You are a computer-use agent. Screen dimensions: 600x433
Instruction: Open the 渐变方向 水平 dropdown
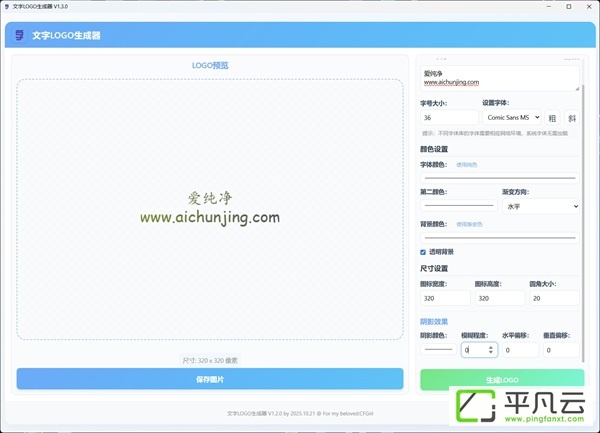coord(541,206)
